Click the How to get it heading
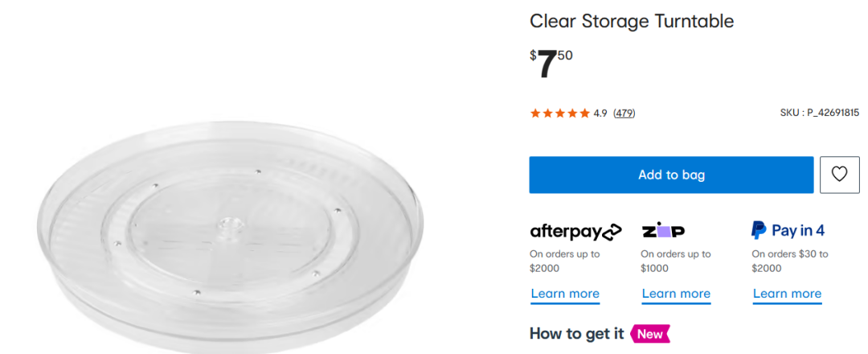The width and height of the screenshot is (868, 354). click(x=576, y=333)
